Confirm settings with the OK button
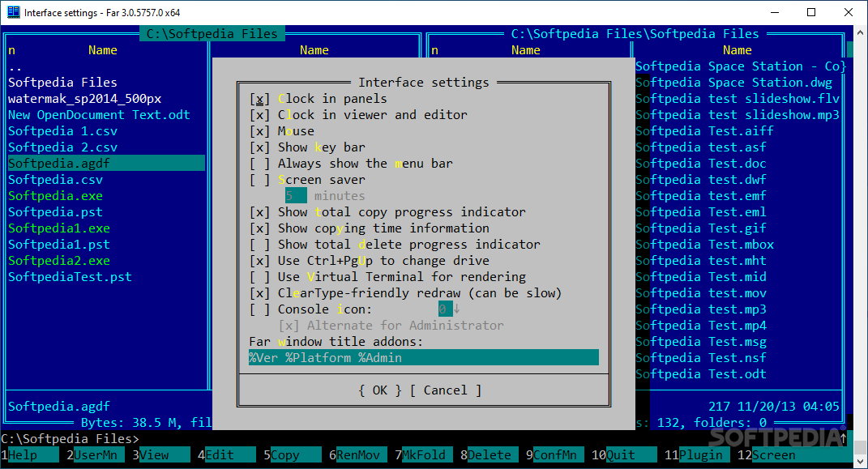 click(380, 390)
